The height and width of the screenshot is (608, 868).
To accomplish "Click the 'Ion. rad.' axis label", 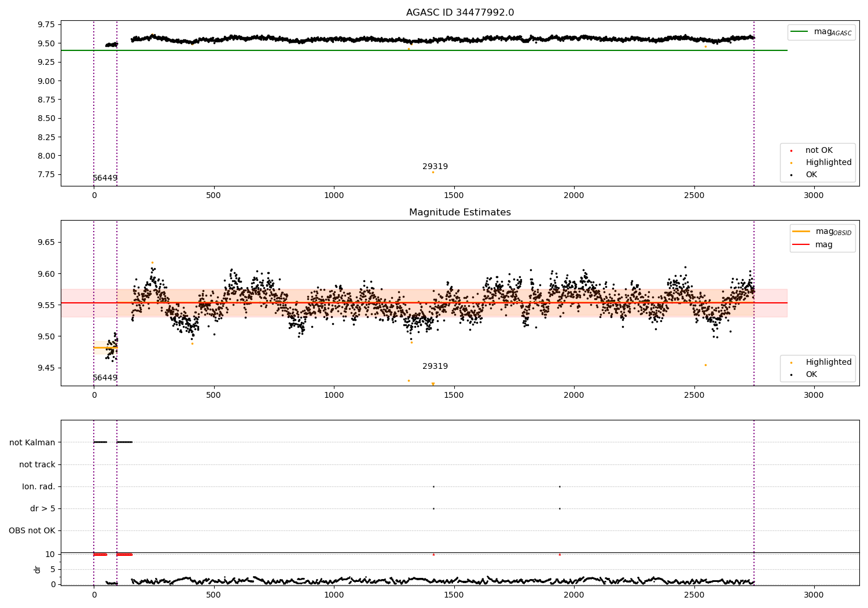I will point(39,486).
